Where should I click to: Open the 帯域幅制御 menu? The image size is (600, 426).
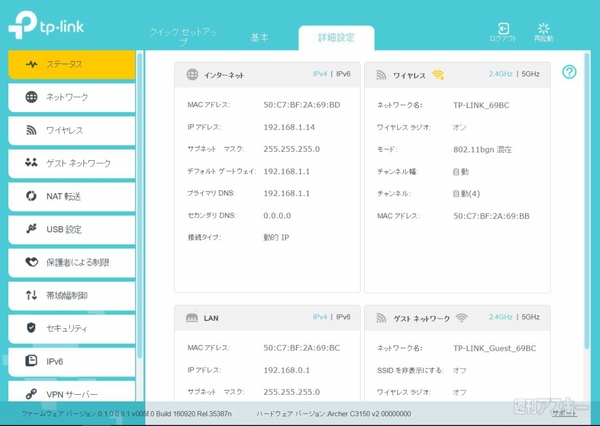coord(72,295)
